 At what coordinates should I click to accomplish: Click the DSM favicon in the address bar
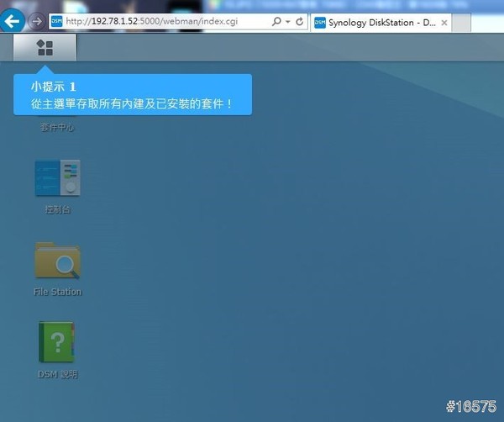[57, 22]
